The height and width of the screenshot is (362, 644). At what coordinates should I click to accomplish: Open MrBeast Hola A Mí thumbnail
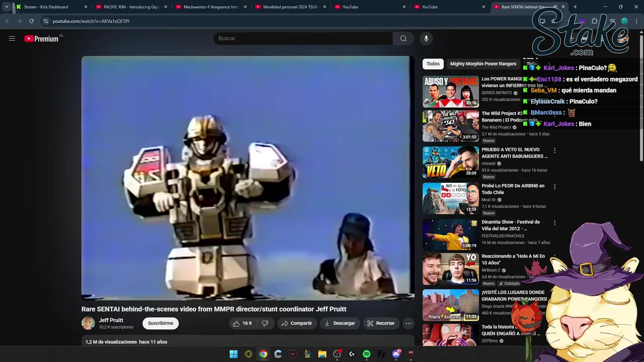click(x=451, y=268)
